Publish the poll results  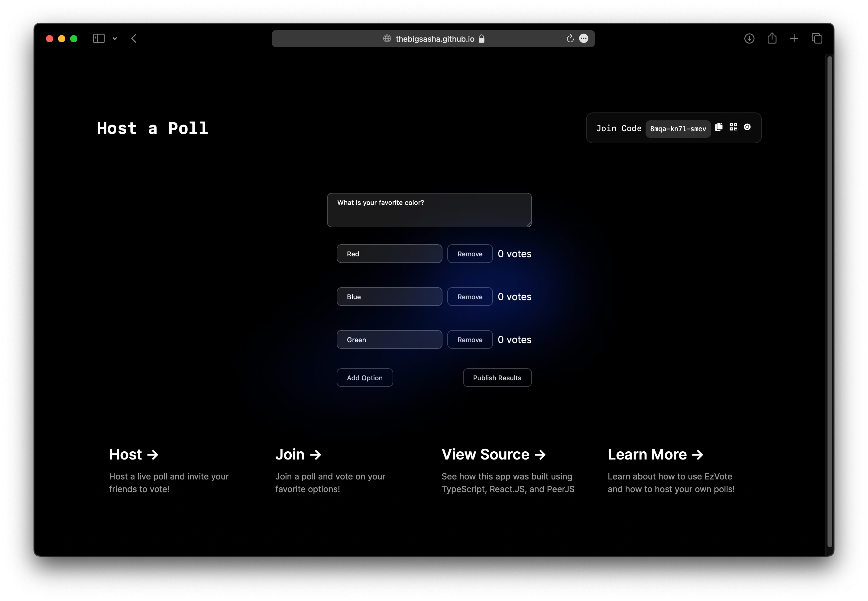[x=497, y=377]
